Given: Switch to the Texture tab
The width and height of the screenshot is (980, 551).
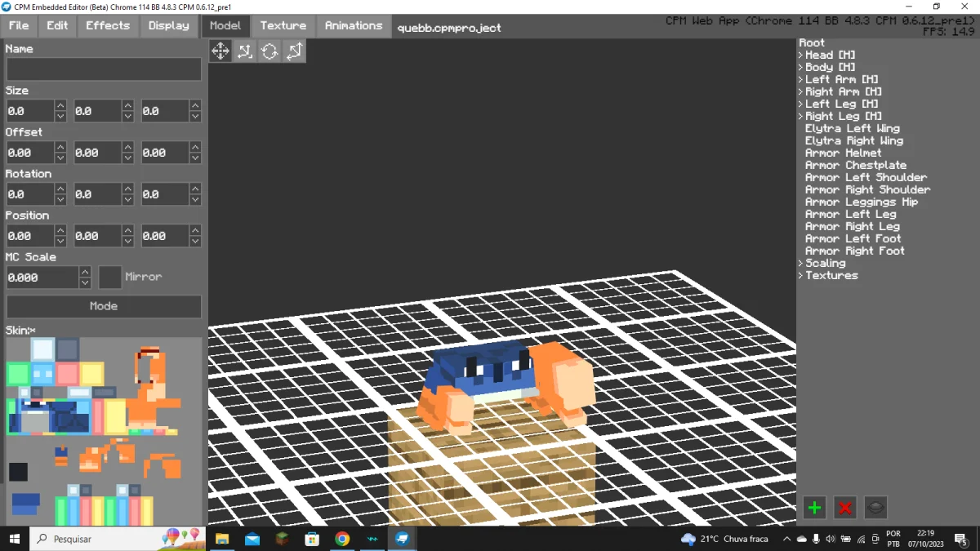Looking at the screenshot, I should [x=283, y=25].
